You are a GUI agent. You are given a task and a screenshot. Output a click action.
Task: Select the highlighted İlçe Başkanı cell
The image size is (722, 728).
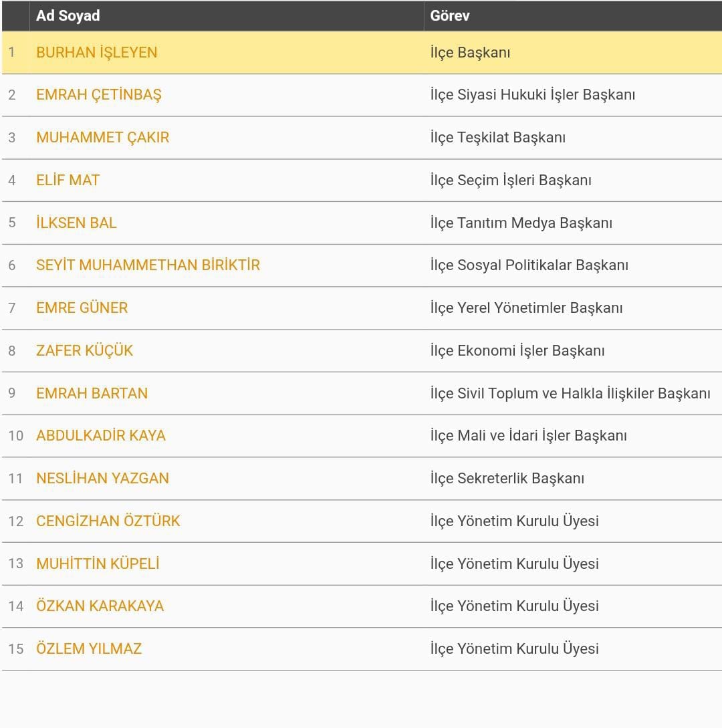[x=572, y=52]
